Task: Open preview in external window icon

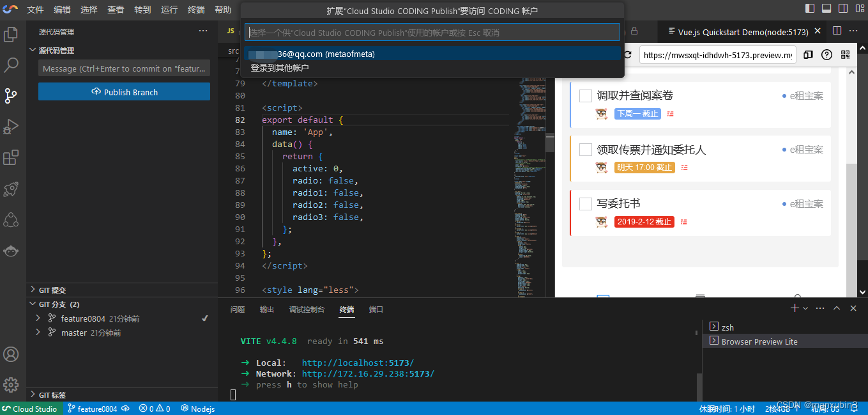Action: pos(808,55)
